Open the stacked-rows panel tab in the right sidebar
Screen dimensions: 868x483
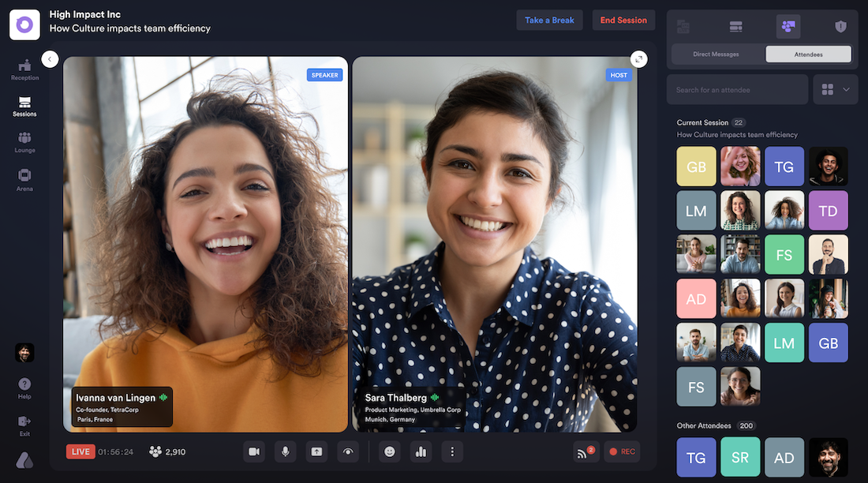tap(735, 27)
